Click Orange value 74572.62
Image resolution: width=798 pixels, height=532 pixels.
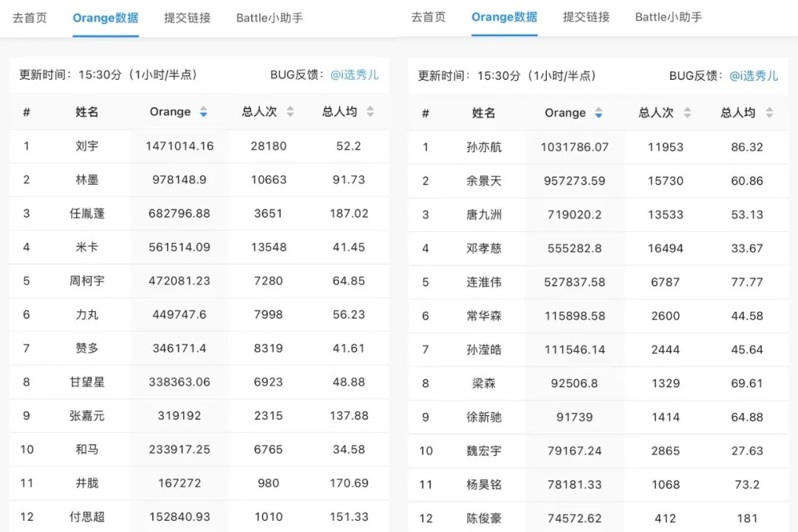575,519
